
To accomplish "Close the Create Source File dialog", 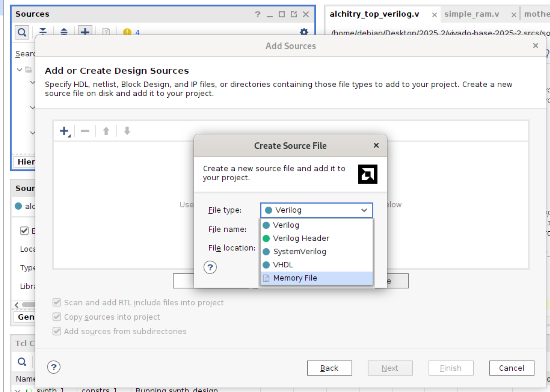I will pyautogui.click(x=376, y=146).
